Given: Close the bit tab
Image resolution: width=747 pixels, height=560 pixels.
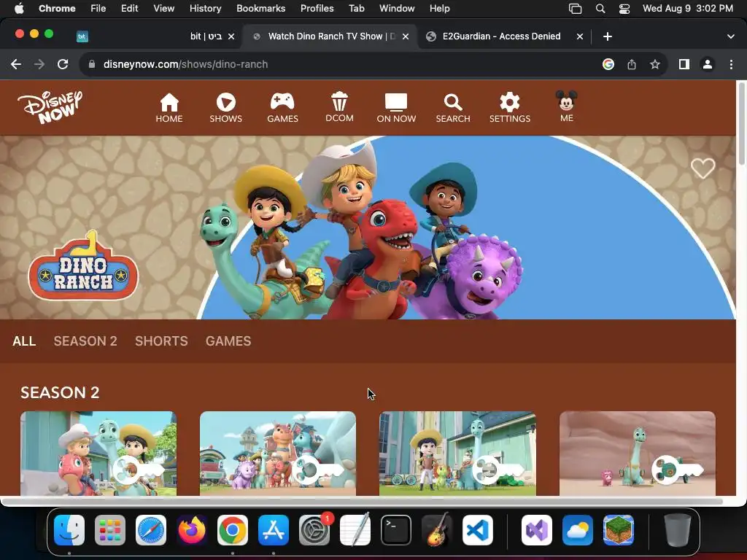Looking at the screenshot, I should [231, 36].
